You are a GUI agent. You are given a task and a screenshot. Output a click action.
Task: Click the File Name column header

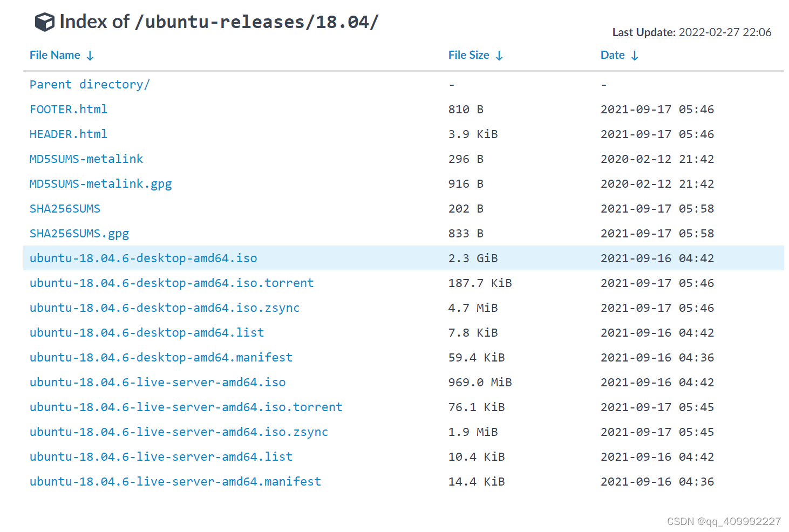tap(55, 55)
